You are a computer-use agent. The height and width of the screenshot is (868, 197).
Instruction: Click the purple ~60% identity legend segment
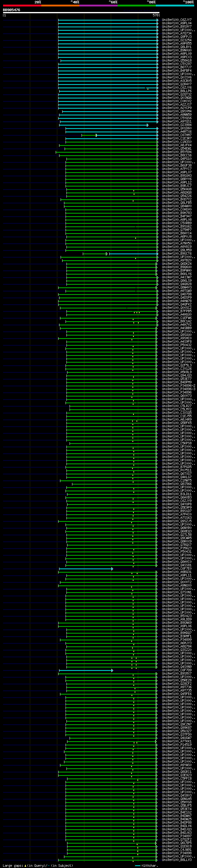[x=99, y=6]
